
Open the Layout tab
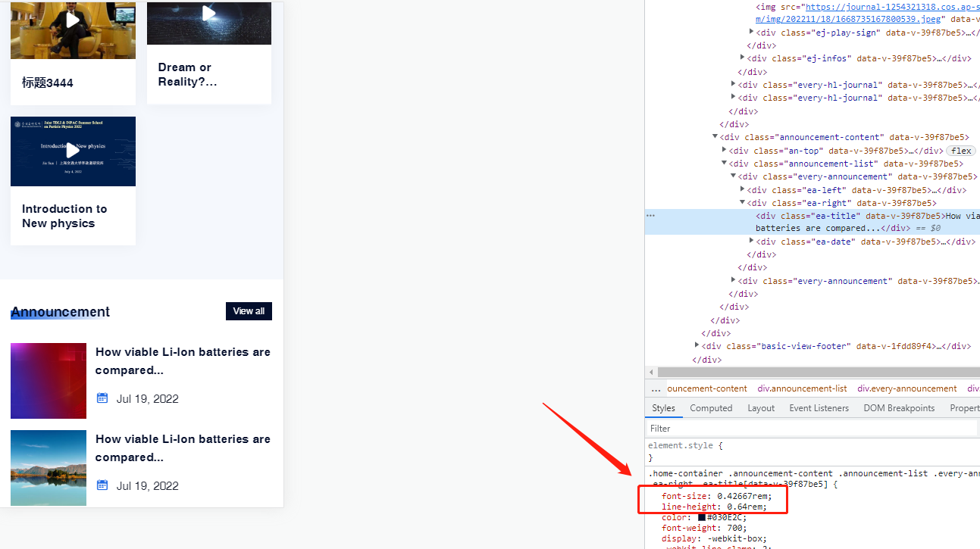[x=761, y=408]
